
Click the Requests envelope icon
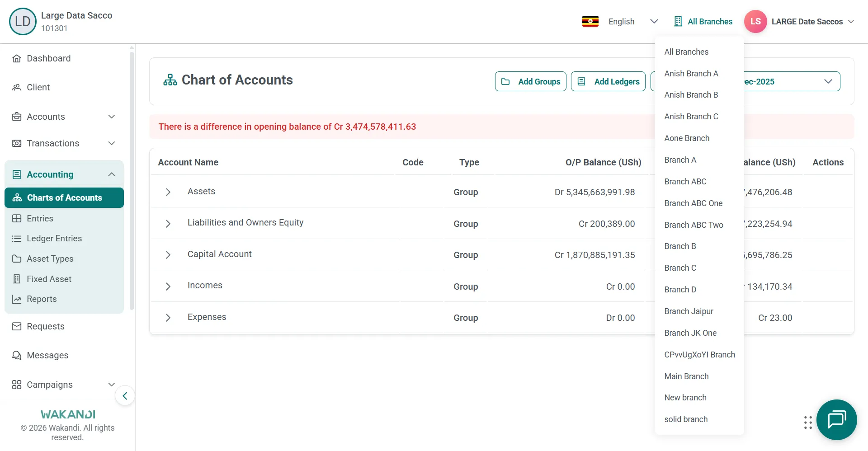pos(17,326)
